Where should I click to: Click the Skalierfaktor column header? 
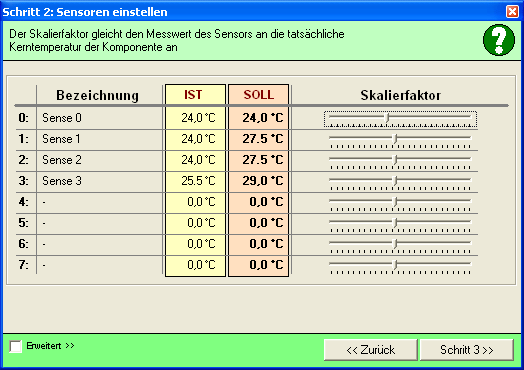pos(400,96)
